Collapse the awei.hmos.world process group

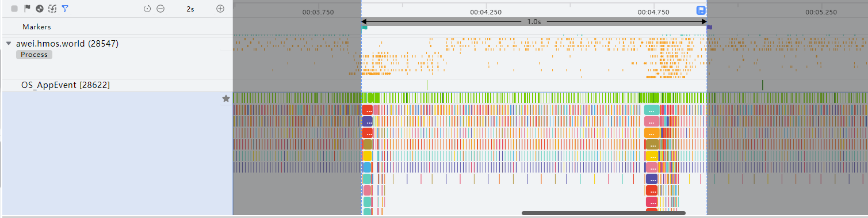pos(9,44)
